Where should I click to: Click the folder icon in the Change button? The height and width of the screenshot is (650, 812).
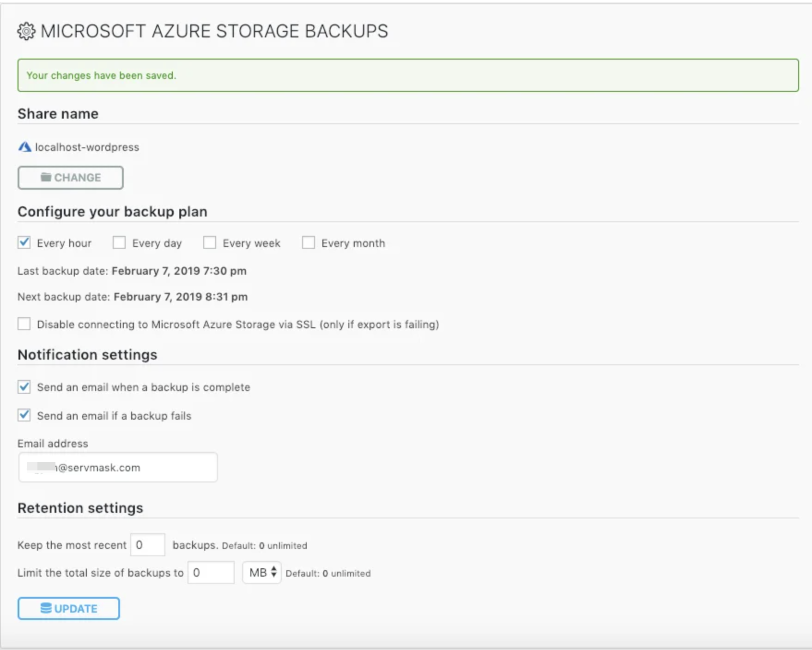(46, 177)
